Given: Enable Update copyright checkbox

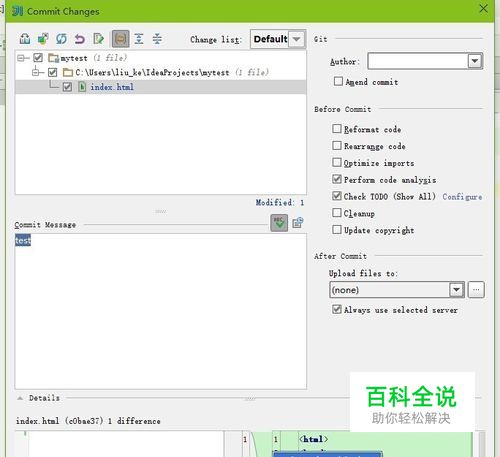Looking at the screenshot, I should pos(337,229).
